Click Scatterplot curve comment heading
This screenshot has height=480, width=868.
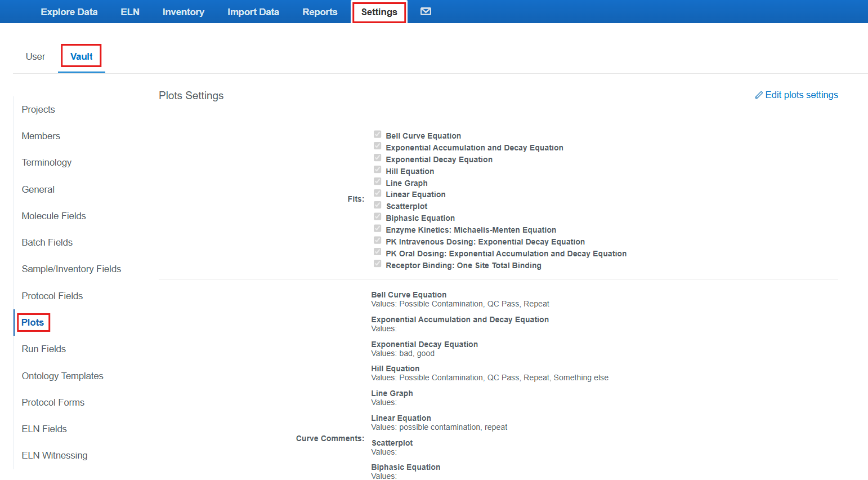click(x=392, y=443)
